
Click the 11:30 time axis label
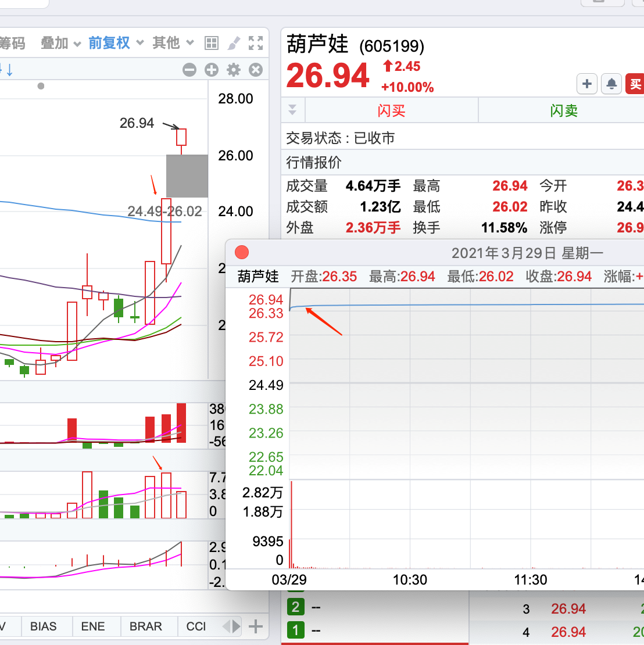[x=531, y=579]
